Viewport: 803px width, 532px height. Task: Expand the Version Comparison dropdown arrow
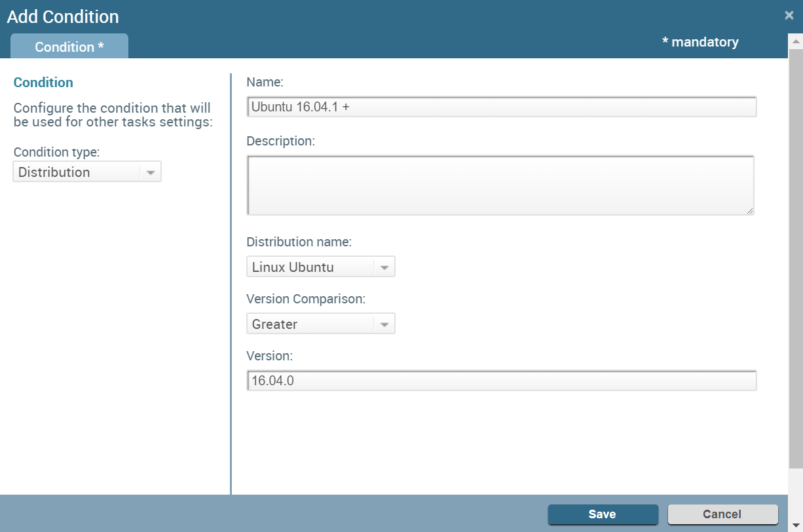click(384, 324)
